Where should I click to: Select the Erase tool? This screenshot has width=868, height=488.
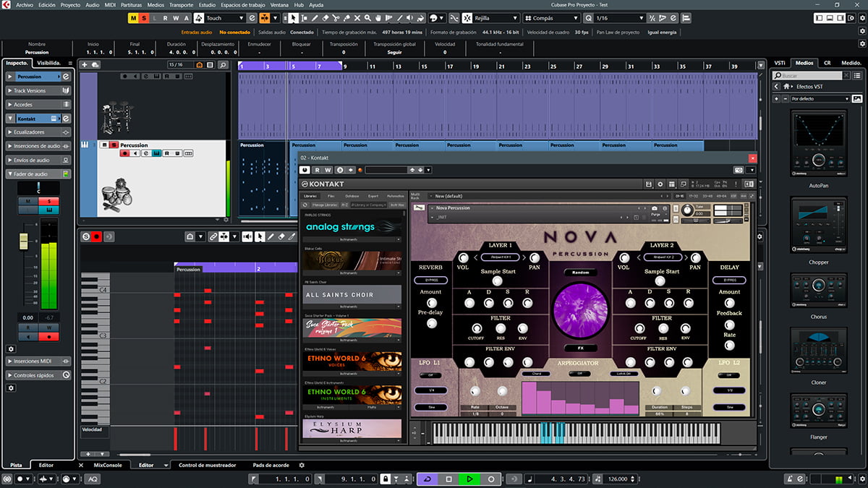pyautogui.click(x=325, y=17)
